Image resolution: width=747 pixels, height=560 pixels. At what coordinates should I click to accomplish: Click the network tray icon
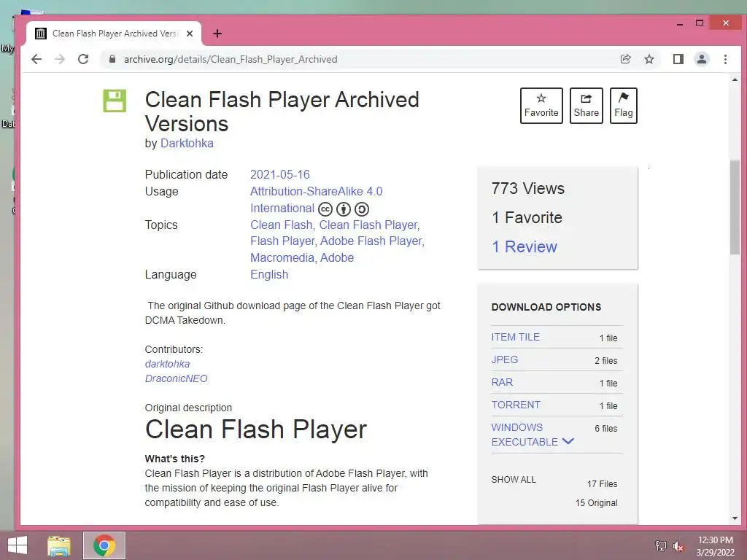pos(661,546)
